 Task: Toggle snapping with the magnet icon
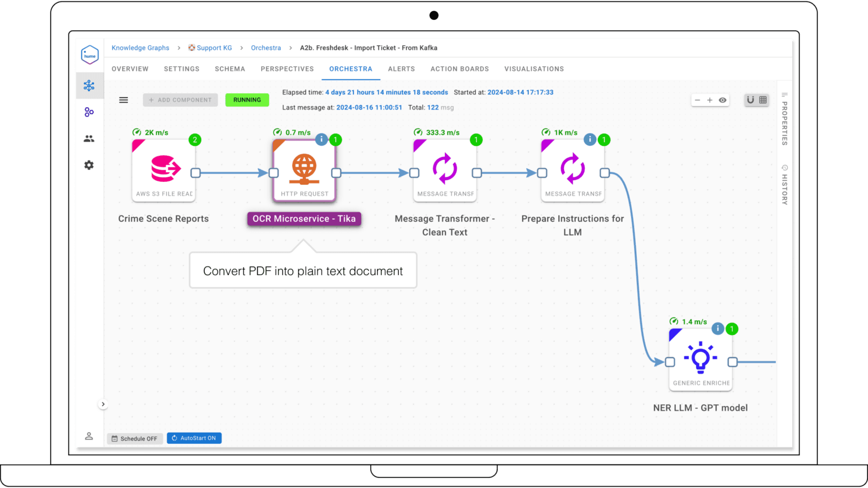(x=750, y=99)
